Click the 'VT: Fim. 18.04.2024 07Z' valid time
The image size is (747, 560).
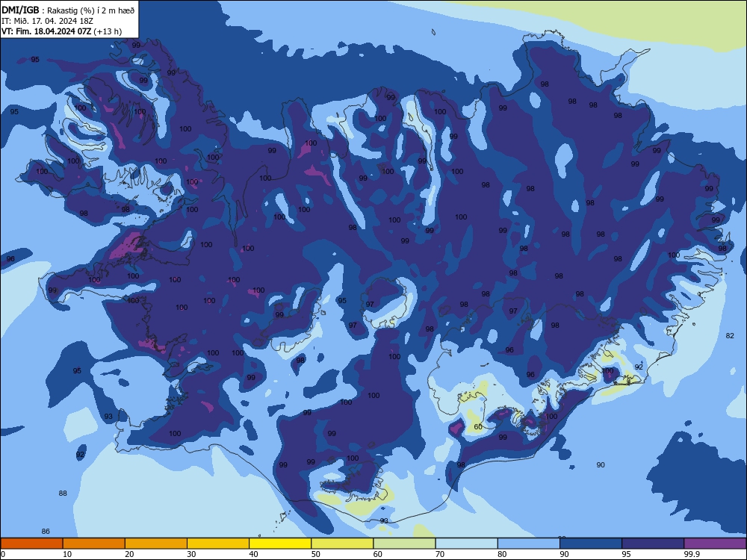tap(46, 31)
